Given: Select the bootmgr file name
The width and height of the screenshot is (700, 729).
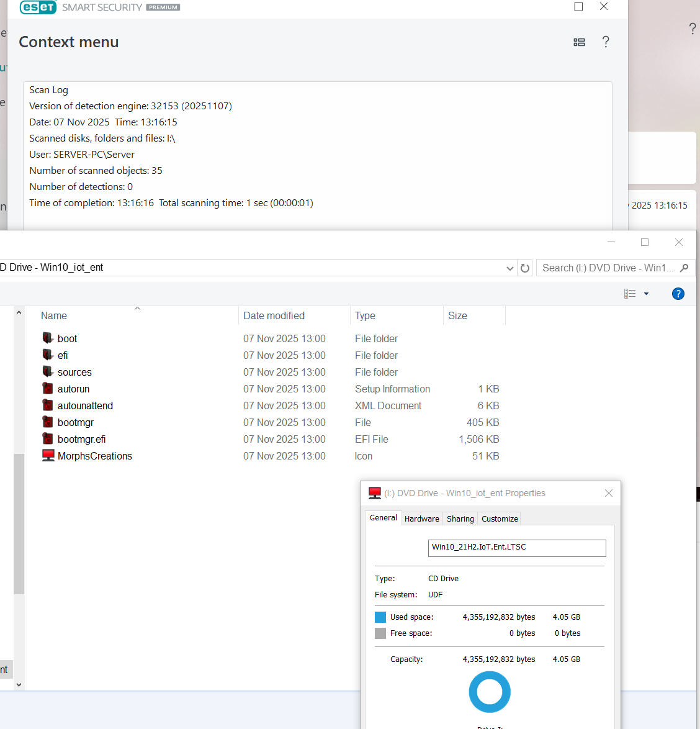Looking at the screenshot, I should pos(76,422).
